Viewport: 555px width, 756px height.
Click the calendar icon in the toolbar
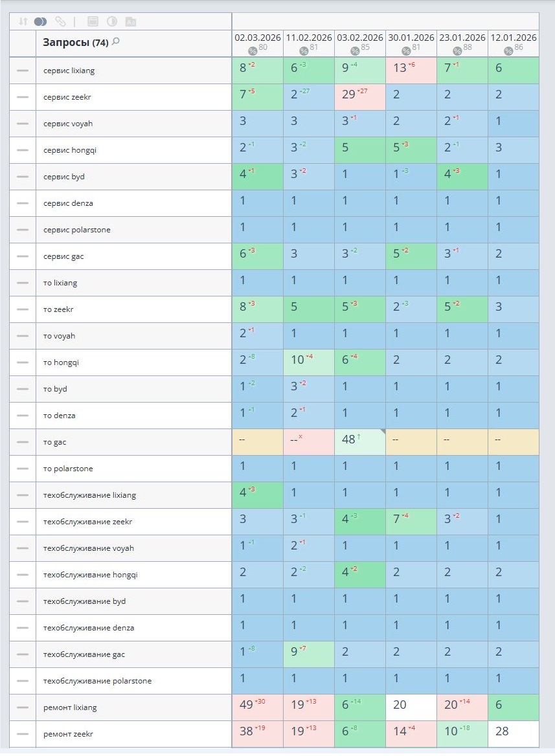pyautogui.click(x=93, y=21)
